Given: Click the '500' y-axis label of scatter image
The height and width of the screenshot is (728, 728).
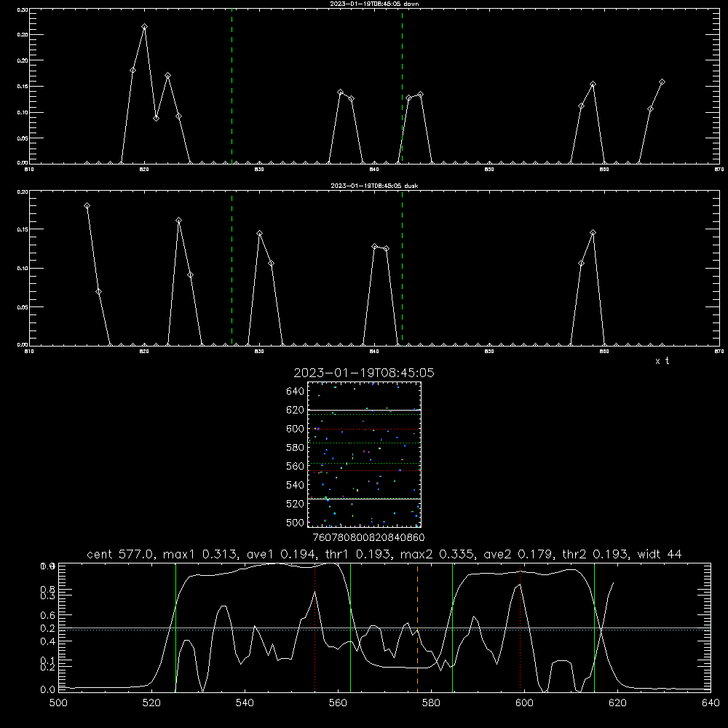Looking at the screenshot, I should tap(295, 523).
